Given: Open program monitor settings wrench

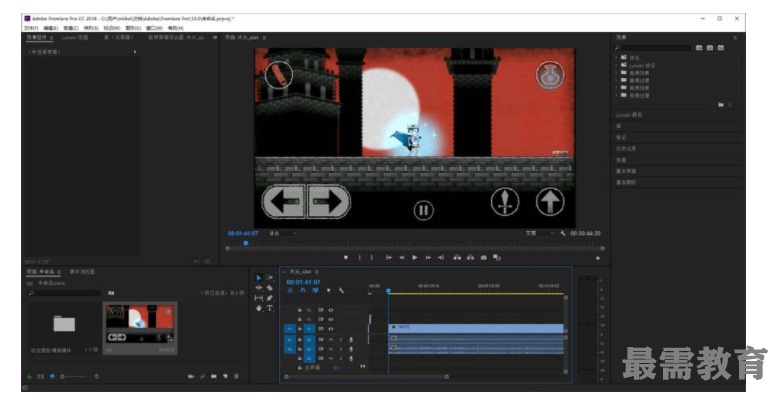Looking at the screenshot, I should pos(563,233).
